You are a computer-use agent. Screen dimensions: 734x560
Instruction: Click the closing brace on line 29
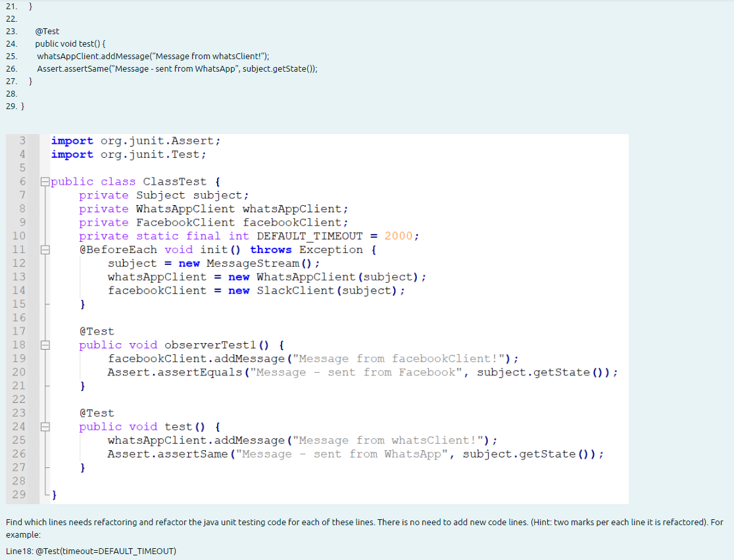(x=55, y=494)
